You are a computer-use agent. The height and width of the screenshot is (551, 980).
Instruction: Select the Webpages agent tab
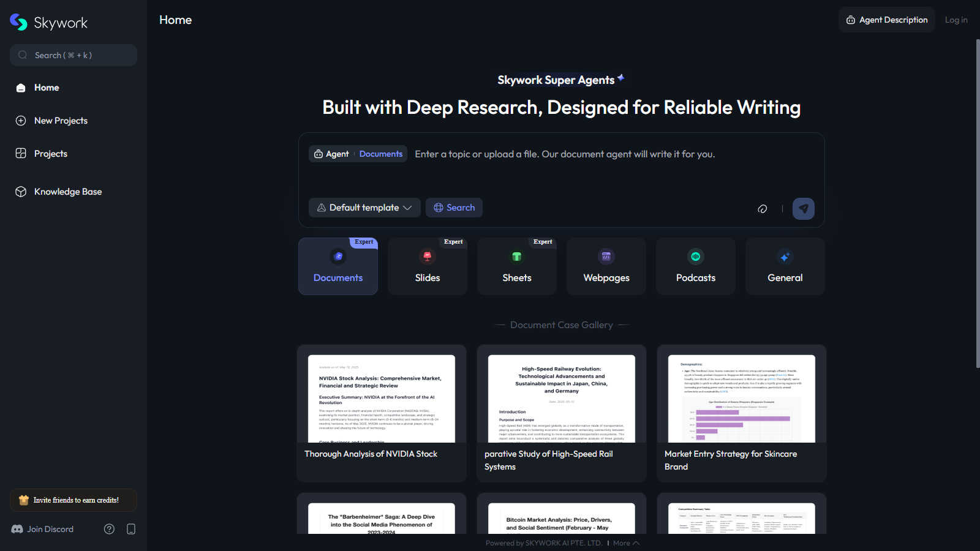(606, 266)
